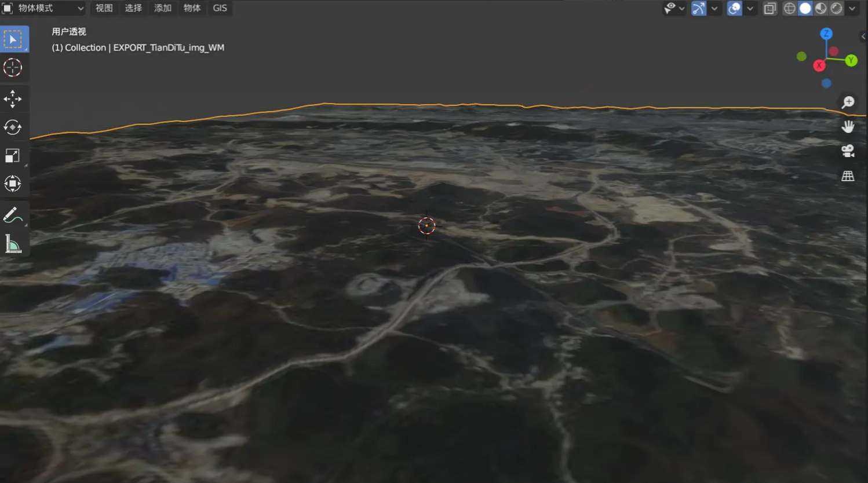868x483 pixels.
Task: Open selectability and visibility dropdown
Action: coord(674,8)
